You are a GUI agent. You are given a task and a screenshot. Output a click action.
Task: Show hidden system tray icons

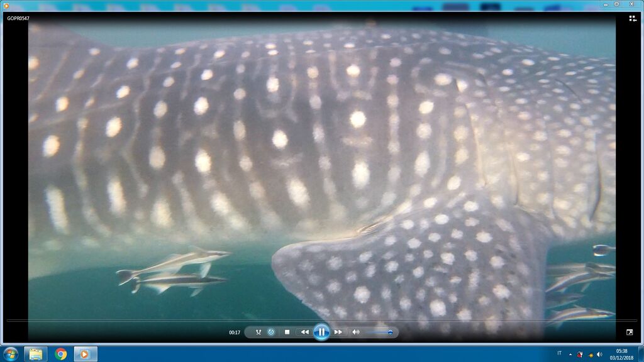point(570,354)
